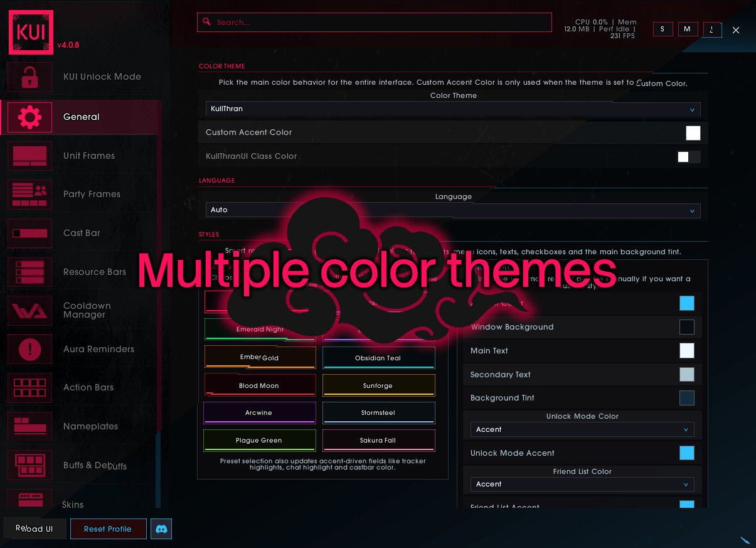The width and height of the screenshot is (756, 548).
Task: Select the Blood Moon preset
Action: pos(260,385)
